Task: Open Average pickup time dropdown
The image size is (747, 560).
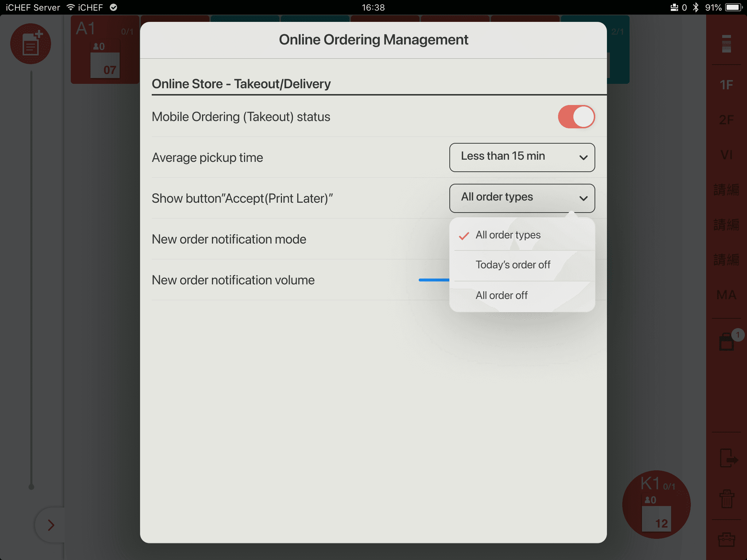Action: point(522,157)
